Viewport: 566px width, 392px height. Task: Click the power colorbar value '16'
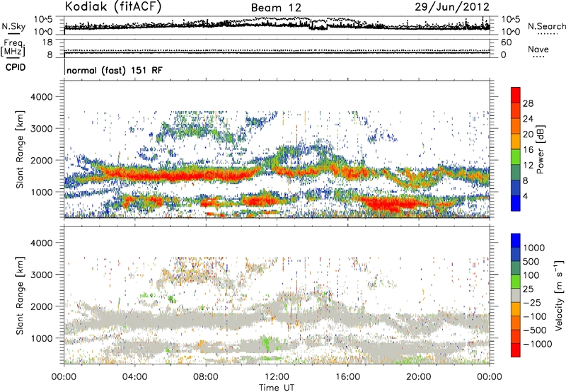528,150
